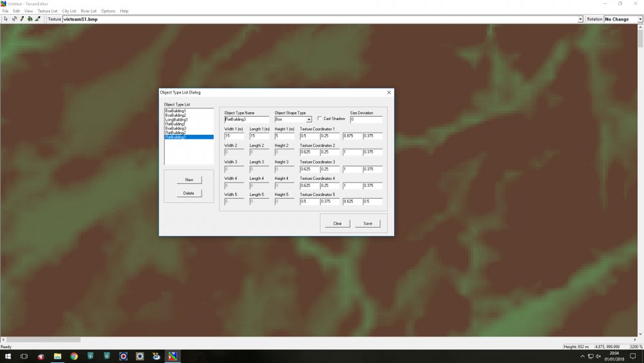Select the arrow pointer tool in toolbar
The width and height of the screenshot is (644, 363).
(6, 19)
